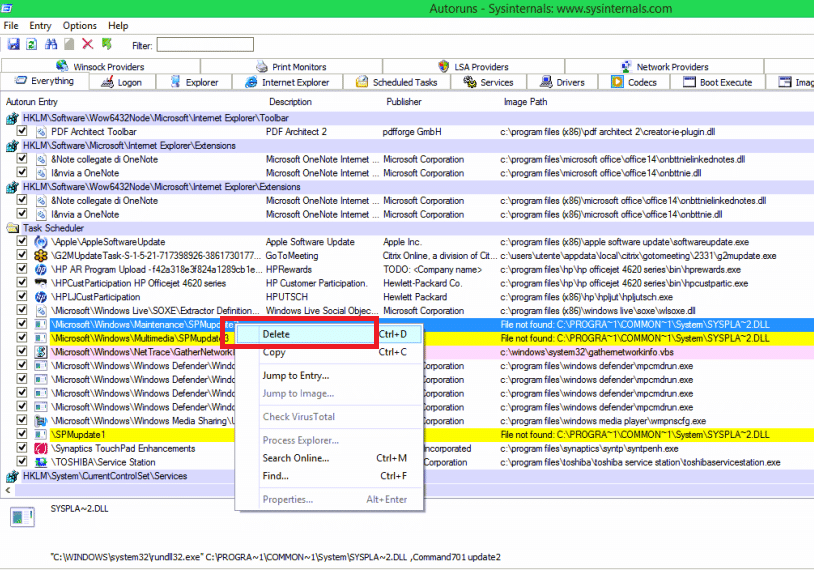The width and height of the screenshot is (814, 570).
Task: Open the Winsock Providers tab
Action: pyautogui.click(x=108, y=67)
